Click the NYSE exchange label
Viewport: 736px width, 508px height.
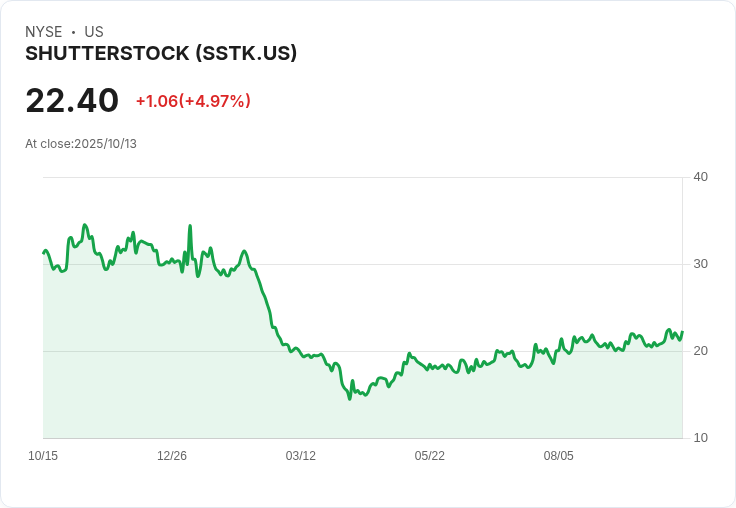point(43,32)
